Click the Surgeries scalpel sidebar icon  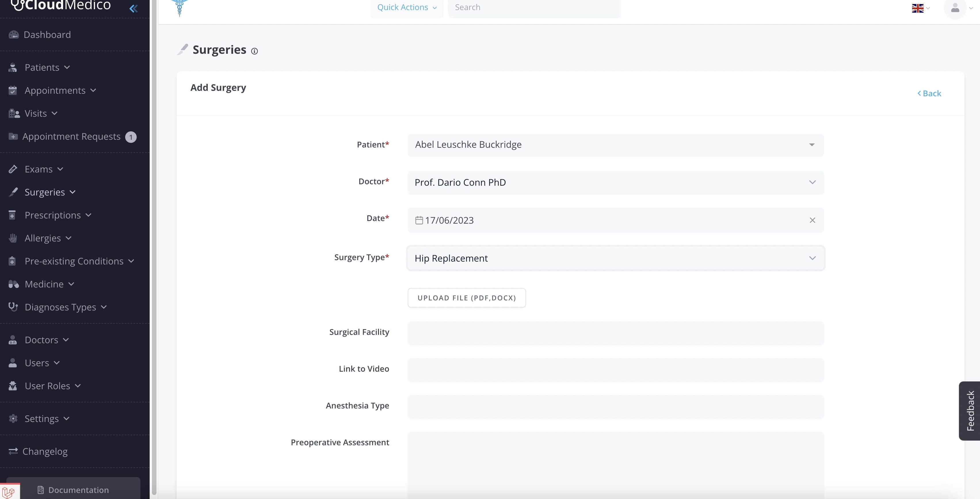[x=13, y=192]
